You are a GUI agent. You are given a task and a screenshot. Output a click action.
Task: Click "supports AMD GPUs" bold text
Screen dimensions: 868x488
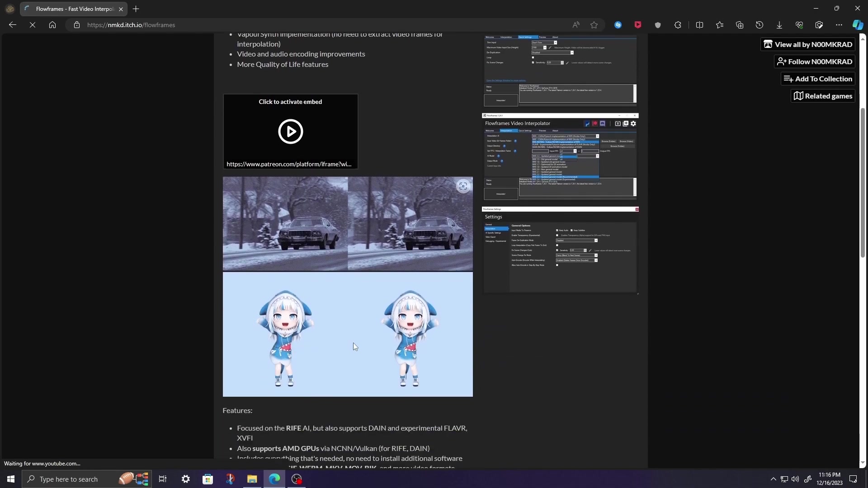(286, 449)
